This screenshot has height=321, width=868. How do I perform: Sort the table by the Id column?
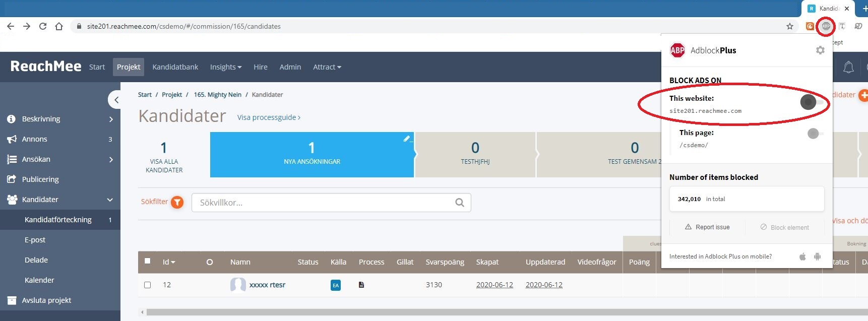pos(169,262)
